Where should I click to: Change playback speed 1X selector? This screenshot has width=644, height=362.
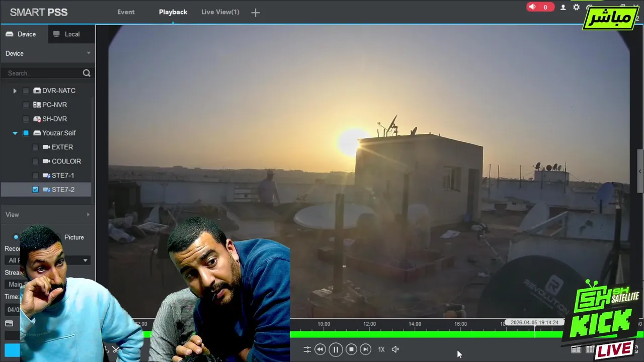tap(381, 349)
